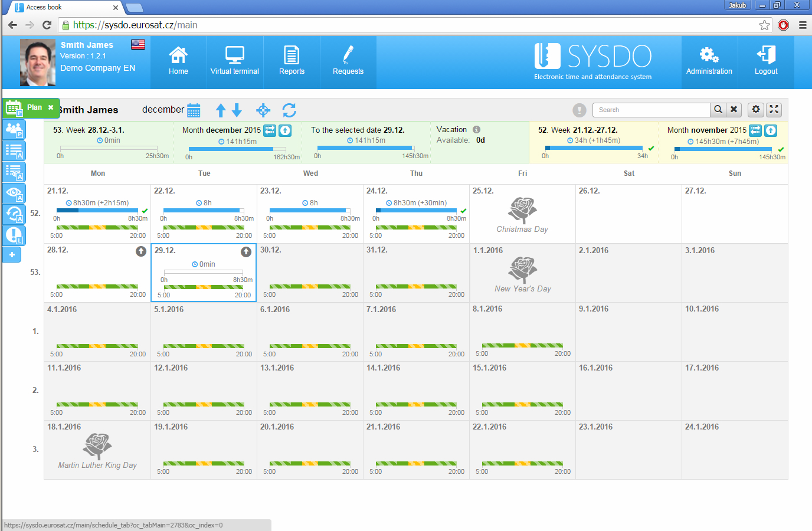Screen dimensions: 812x531
Task: Expand the sidebar with the plus button
Action: (x=13, y=254)
